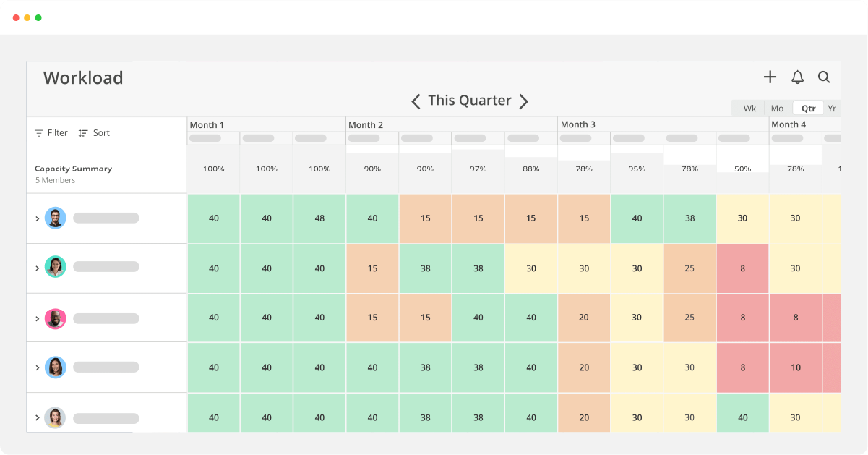
Task: Open the Sort options
Action: click(x=94, y=132)
